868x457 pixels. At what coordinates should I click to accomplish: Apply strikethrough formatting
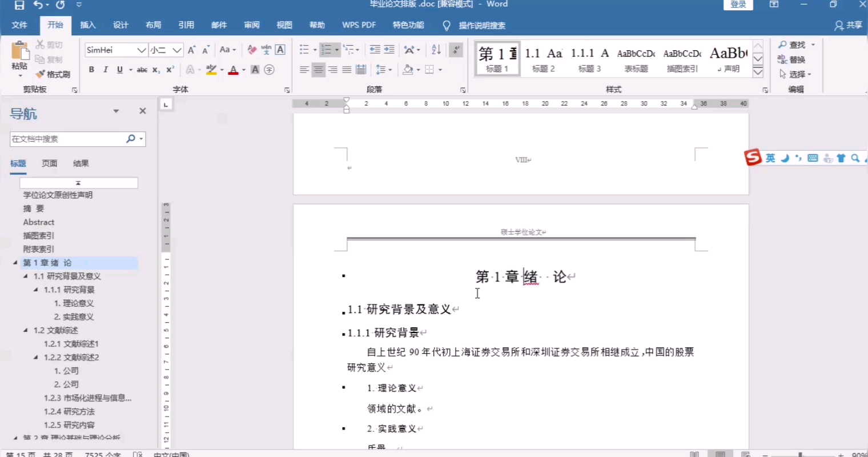pyautogui.click(x=142, y=70)
